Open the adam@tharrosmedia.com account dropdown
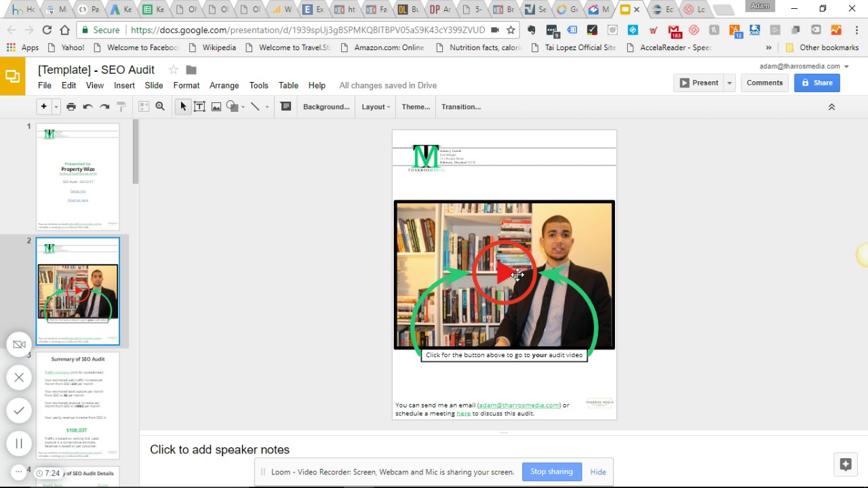The width and height of the screenshot is (868, 488). click(x=804, y=66)
